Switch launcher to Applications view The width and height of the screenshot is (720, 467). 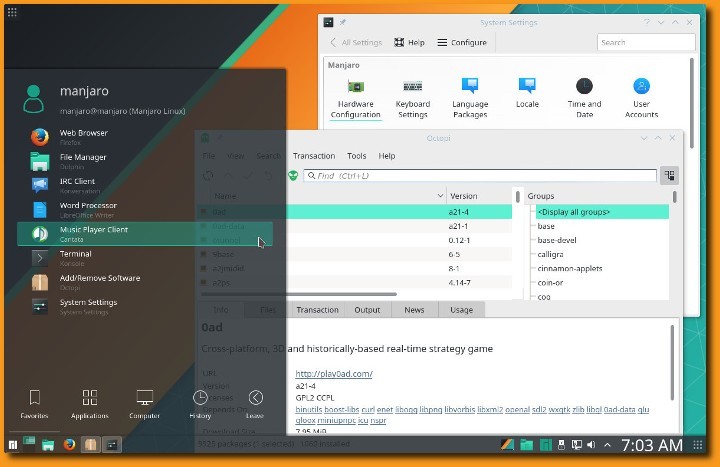click(90, 404)
